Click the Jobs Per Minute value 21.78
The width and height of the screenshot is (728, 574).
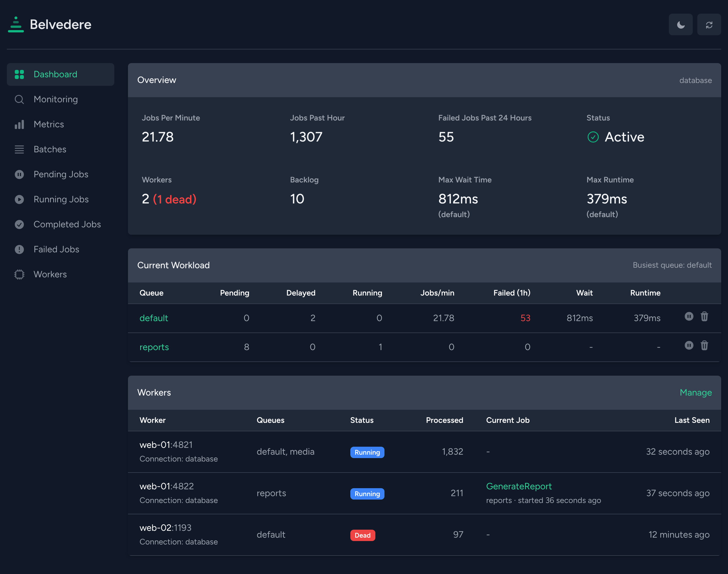click(158, 137)
